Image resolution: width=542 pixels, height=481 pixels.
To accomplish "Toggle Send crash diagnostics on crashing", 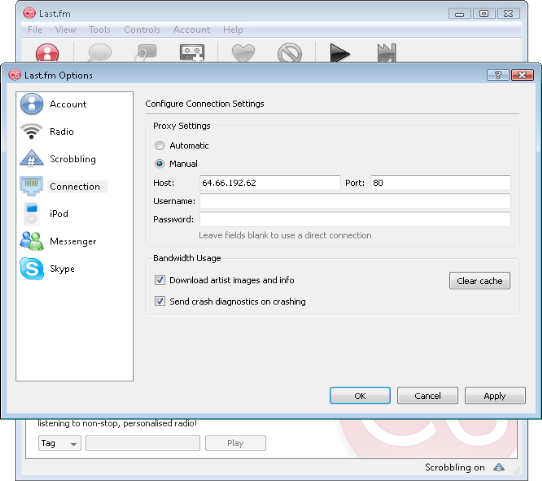I will pyautogui.click(x=160, y=301).
